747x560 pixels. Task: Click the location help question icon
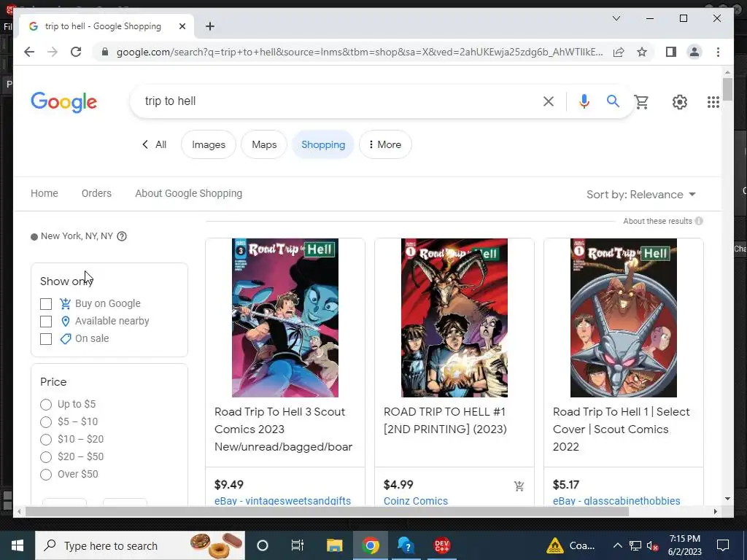(122, 236)
